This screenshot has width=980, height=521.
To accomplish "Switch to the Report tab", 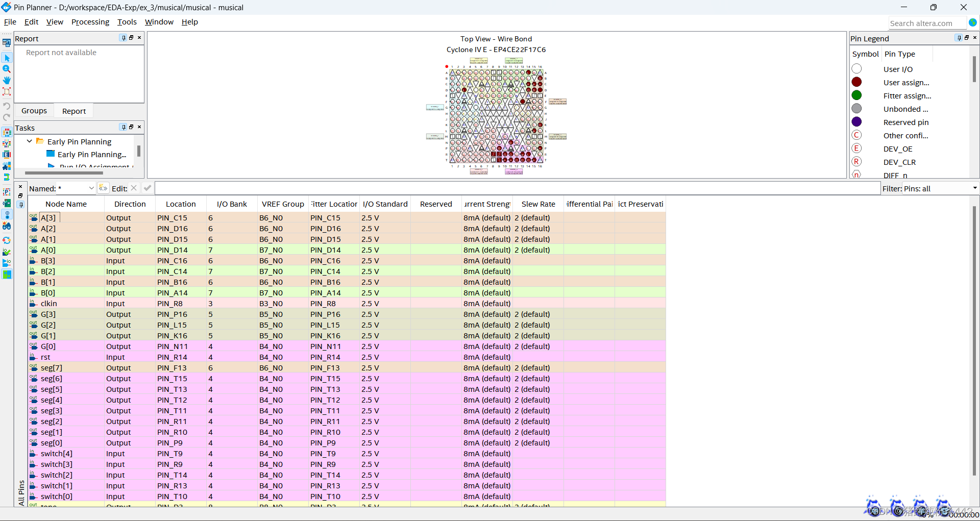I will pyautogui.click(x=74, y=111).
